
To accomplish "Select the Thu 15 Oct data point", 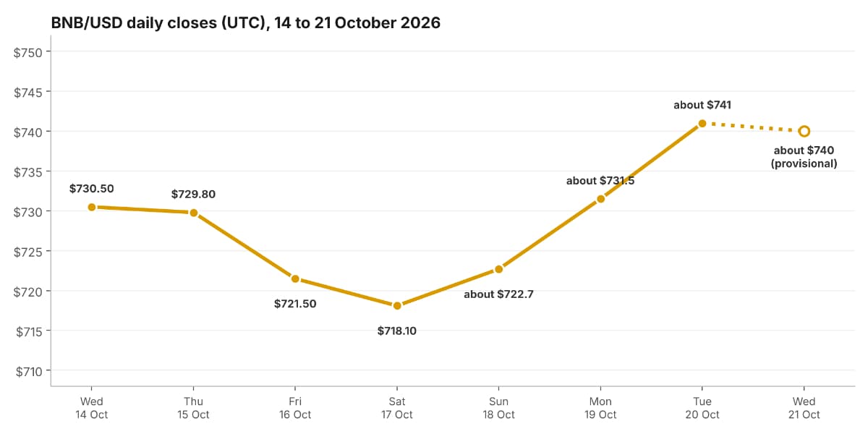I will click(193, 213).
